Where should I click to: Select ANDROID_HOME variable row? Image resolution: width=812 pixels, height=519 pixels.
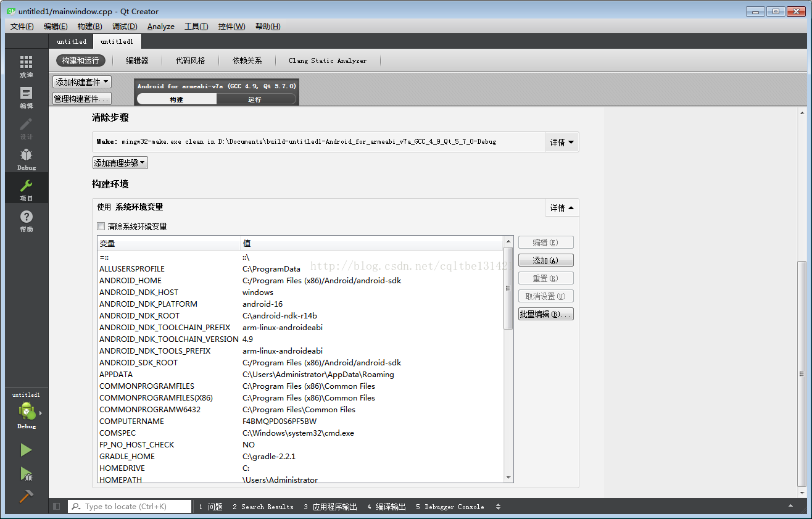point(300,280)
